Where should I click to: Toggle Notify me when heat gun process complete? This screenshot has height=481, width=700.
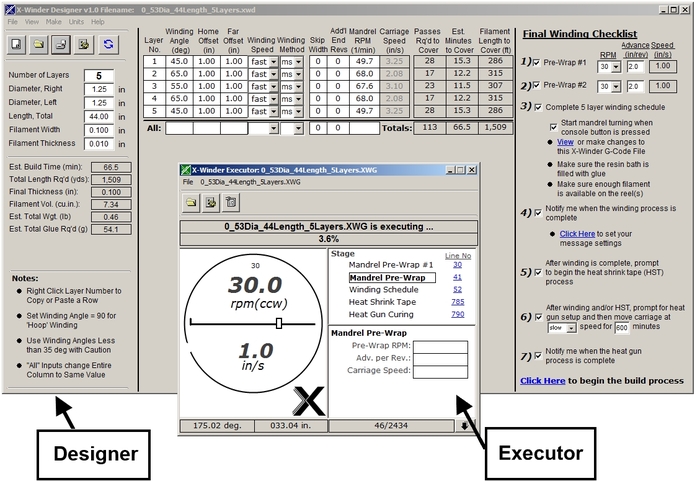point(538,356)
